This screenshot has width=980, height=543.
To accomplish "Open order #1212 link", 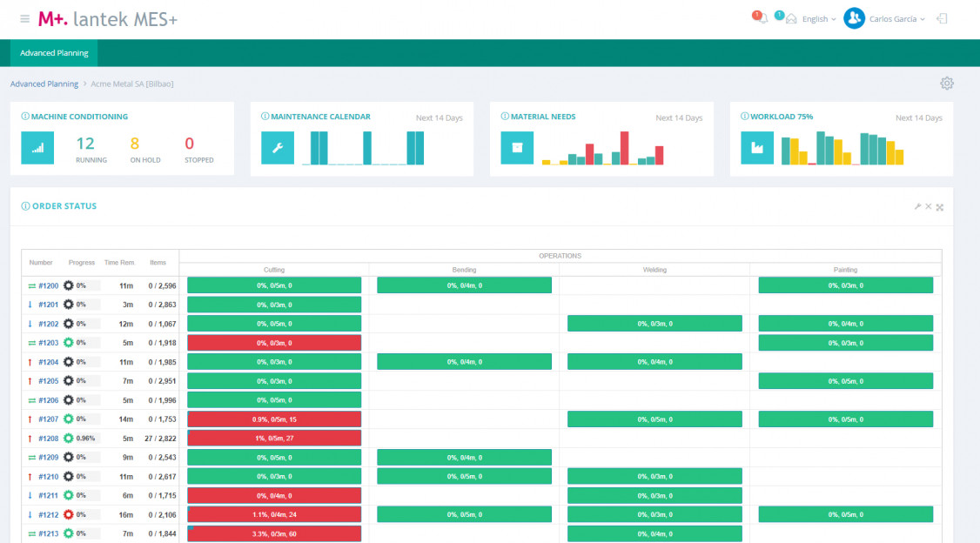I will 48,514.
